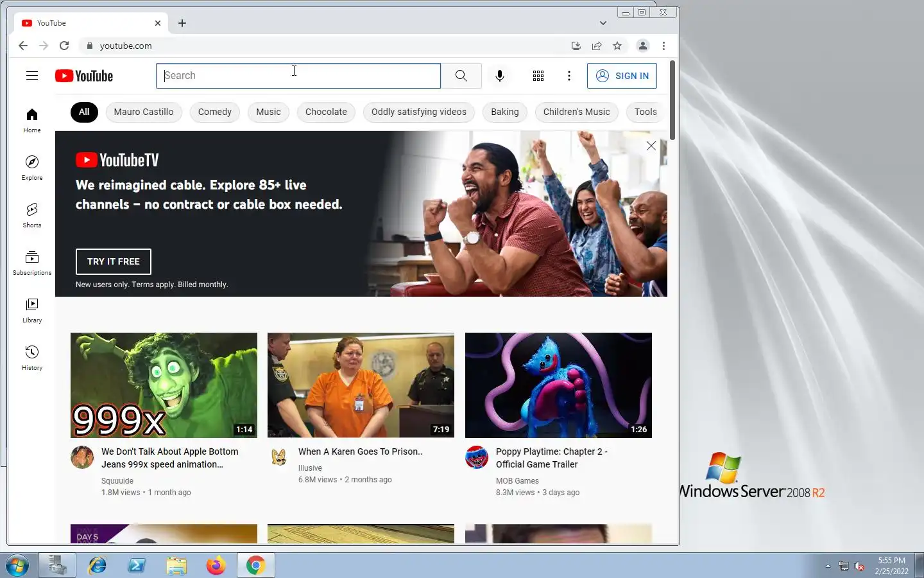Start voice search with microphone icon

pyautogui.click(x=500, y=76)
